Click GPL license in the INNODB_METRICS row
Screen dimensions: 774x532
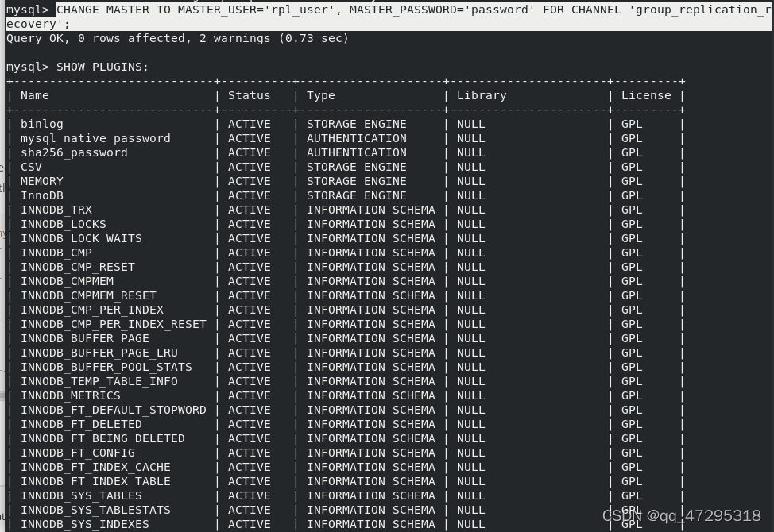click(631, 396)
